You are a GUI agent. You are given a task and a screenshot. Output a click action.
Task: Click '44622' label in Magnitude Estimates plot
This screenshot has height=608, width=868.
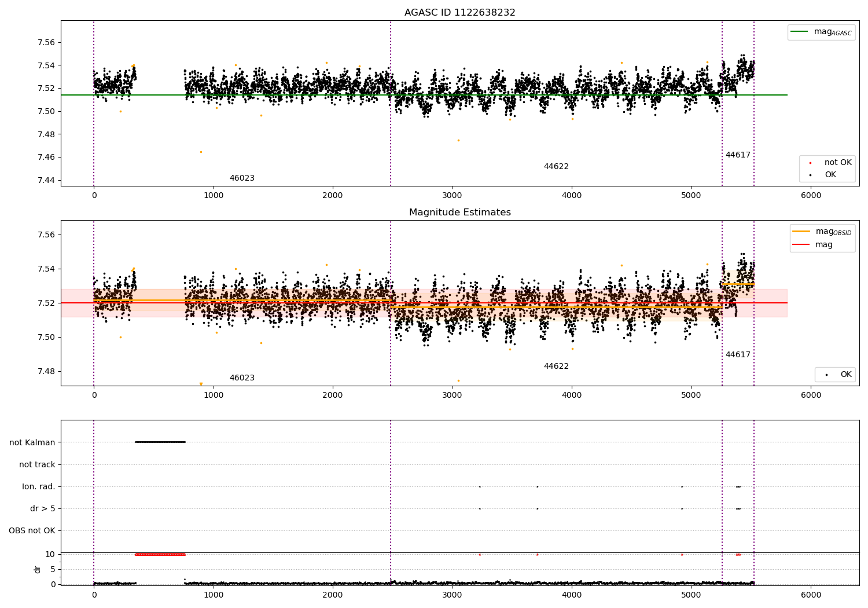click(x=556, y=367)
